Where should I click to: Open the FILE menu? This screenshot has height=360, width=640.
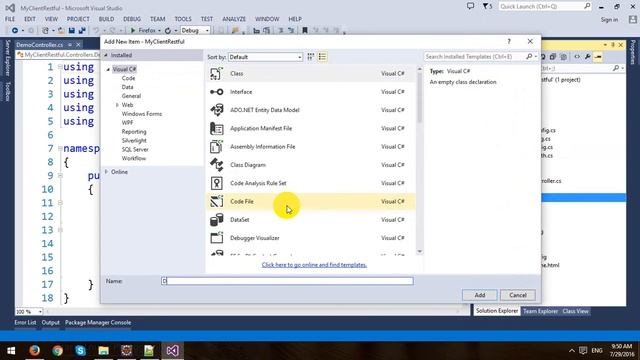click(10, 19)
